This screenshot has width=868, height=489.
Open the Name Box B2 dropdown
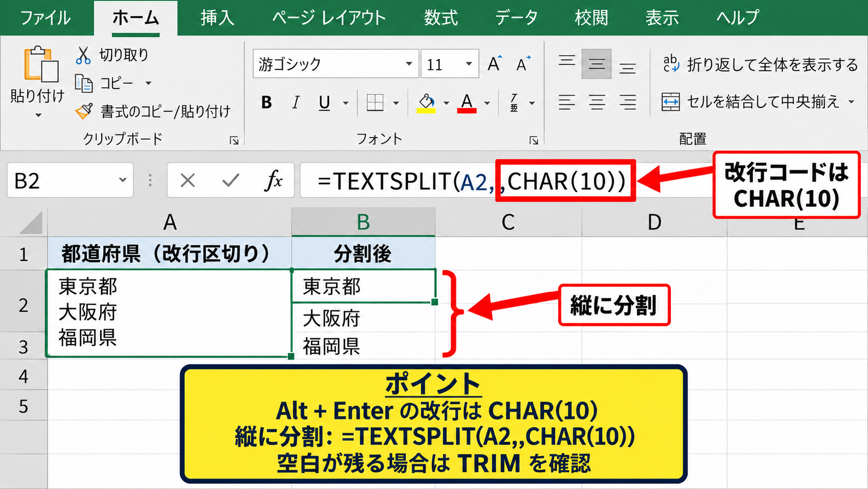[123, 180]
